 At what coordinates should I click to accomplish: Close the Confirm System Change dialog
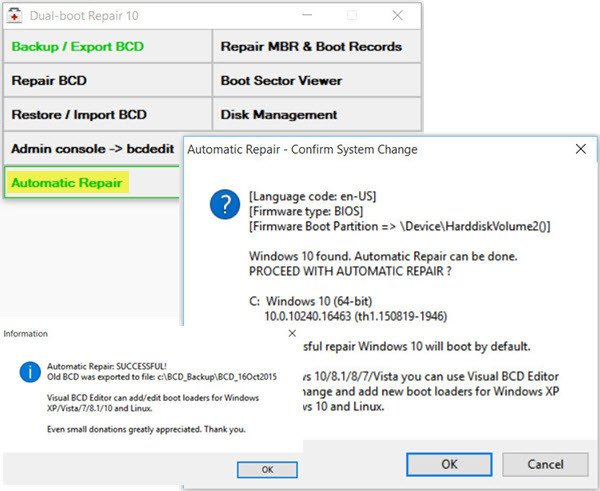[580, 149]
